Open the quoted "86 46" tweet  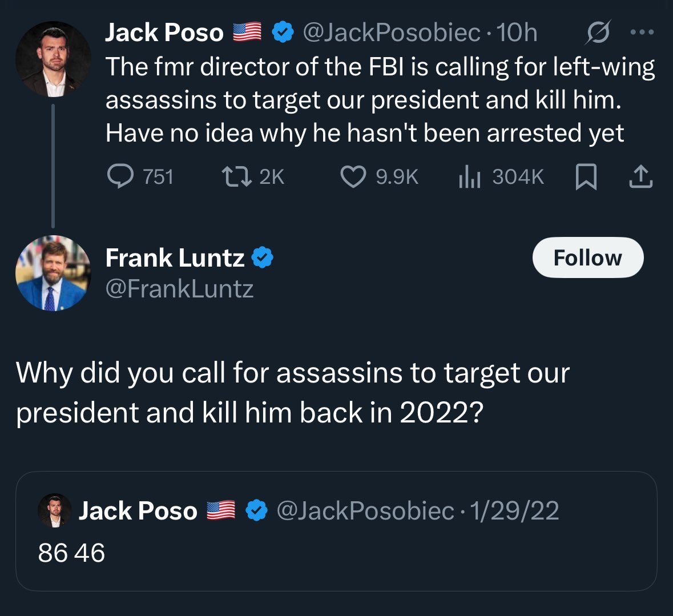pos(336,552)
